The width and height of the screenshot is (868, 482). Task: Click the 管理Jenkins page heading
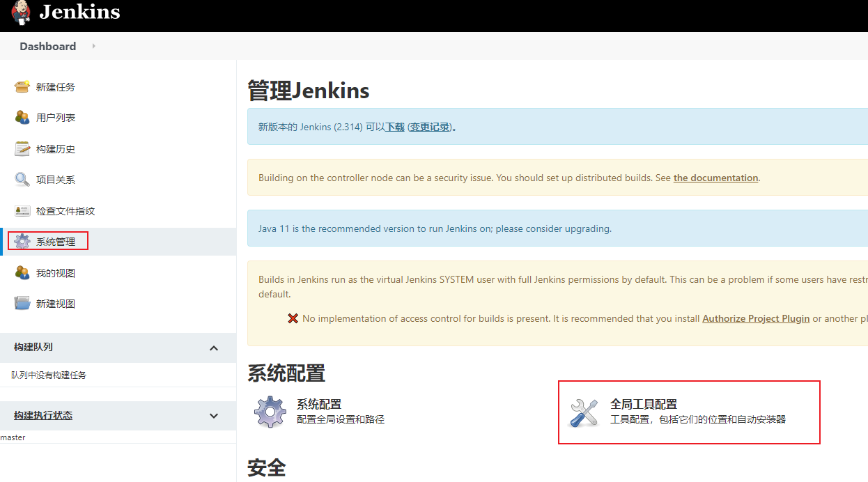309,91
